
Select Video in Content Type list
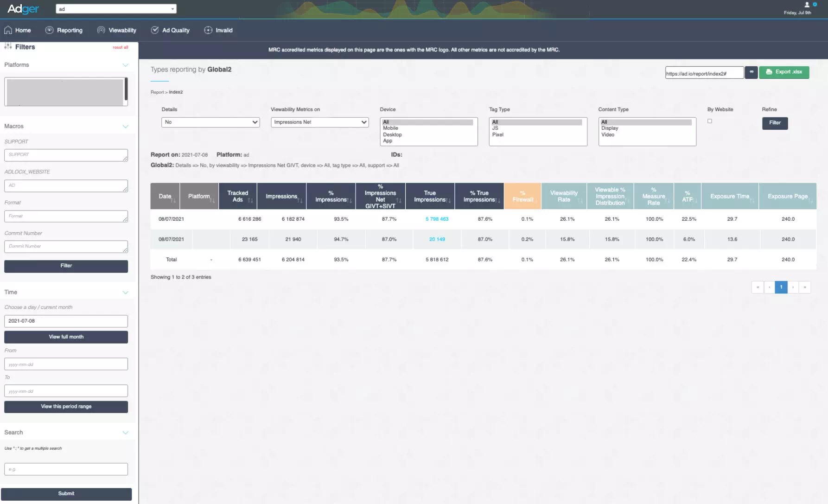(607, 135)
